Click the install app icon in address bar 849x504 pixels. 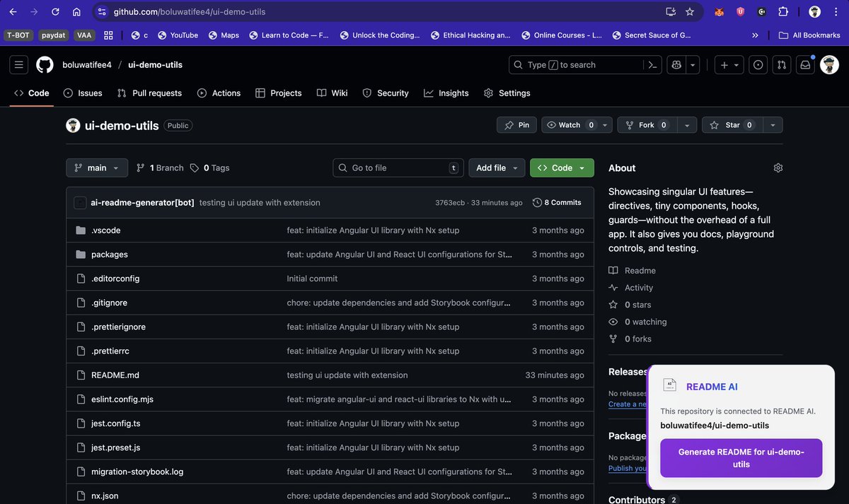pyautogui.click(x=671, y=12)
